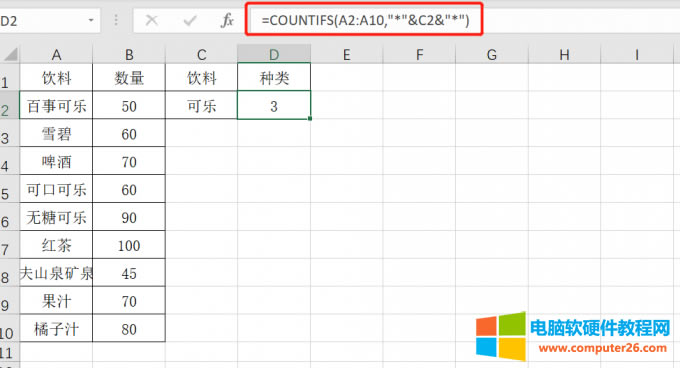Select cell with 可口可乐
The height and width of the screenshot is (368, 680).
coord(56,189)
